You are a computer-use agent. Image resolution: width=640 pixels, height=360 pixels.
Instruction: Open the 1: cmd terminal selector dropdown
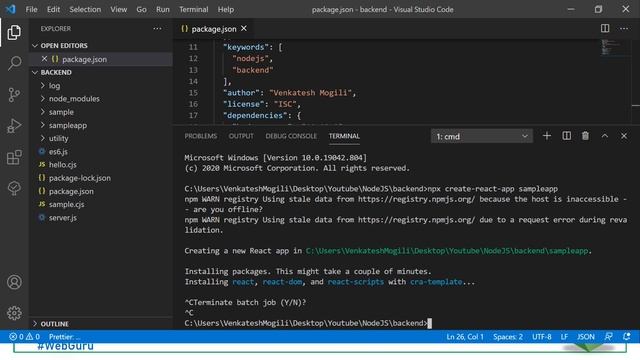482,136
